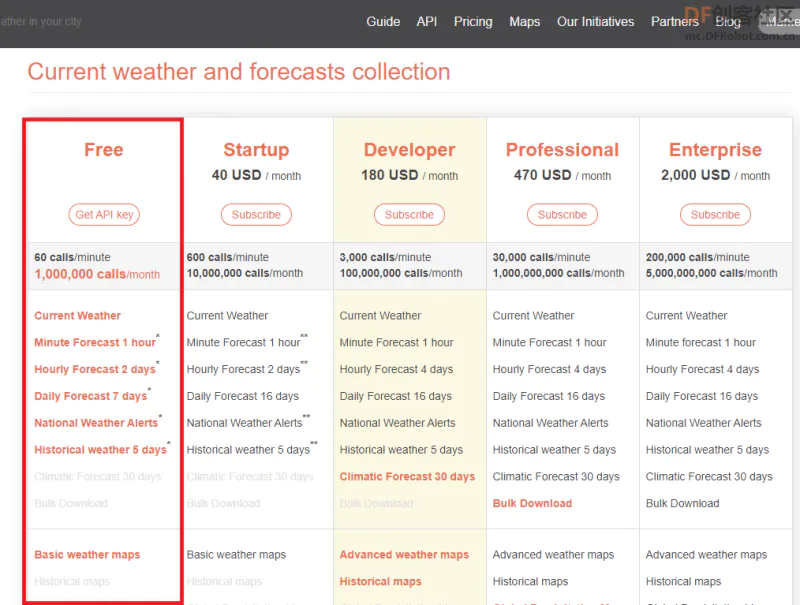Image resolution: width=800 pixels, height=605 pixels.
Task: Click the 1,000,000 calls/month Free limit
Action: pyautogui.click(x=97, y=274)
